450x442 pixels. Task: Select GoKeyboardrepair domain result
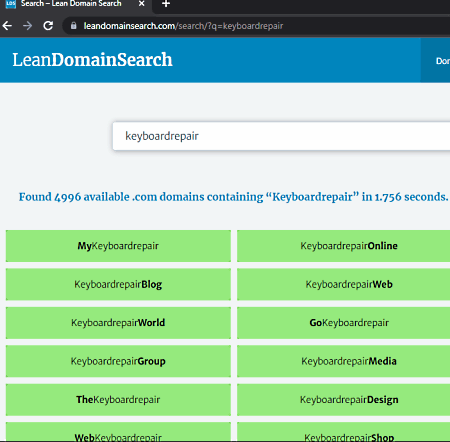pos(343,323)
